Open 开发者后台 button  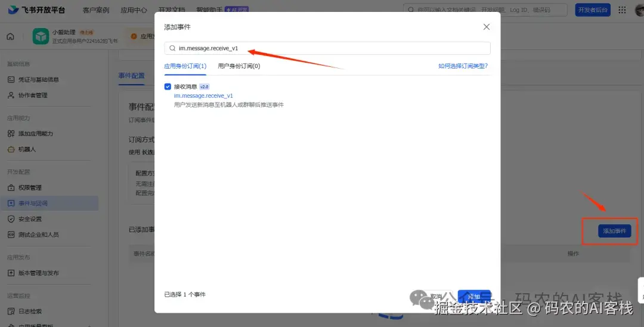point(593,10)
